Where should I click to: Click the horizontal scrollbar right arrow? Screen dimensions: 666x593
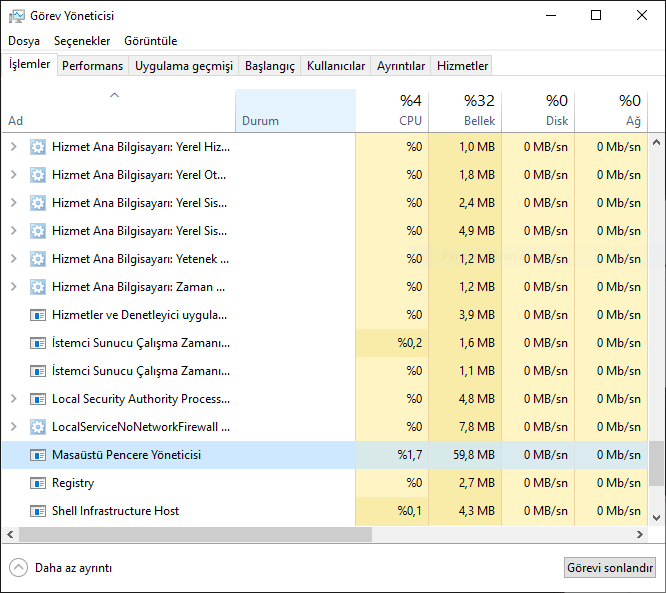[640, 534]
